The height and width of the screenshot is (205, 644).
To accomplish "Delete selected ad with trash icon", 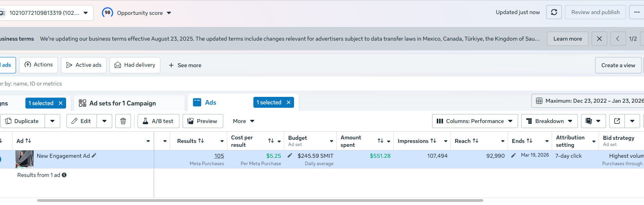I will tap(123, 121).
